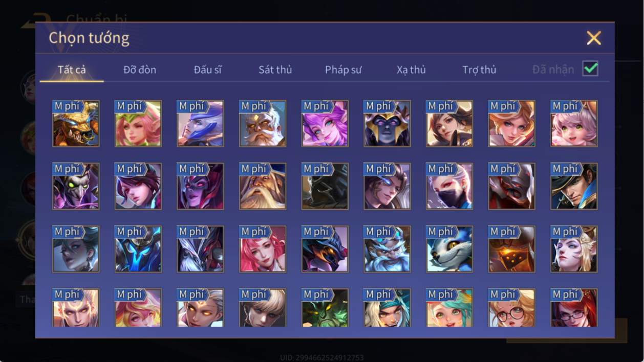Image resolution: width=644 pixels, height=362 pixels.
Task: Choose the golden glowing lava golem hero
Action: pyautogui.click(x=512, y=250)
